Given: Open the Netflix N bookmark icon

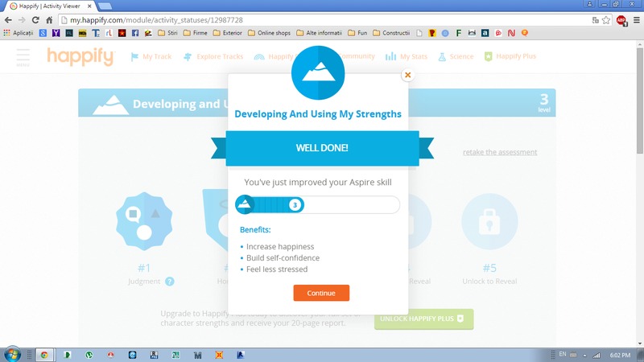Looking at the screenshot, I should (x=511, y=33).
